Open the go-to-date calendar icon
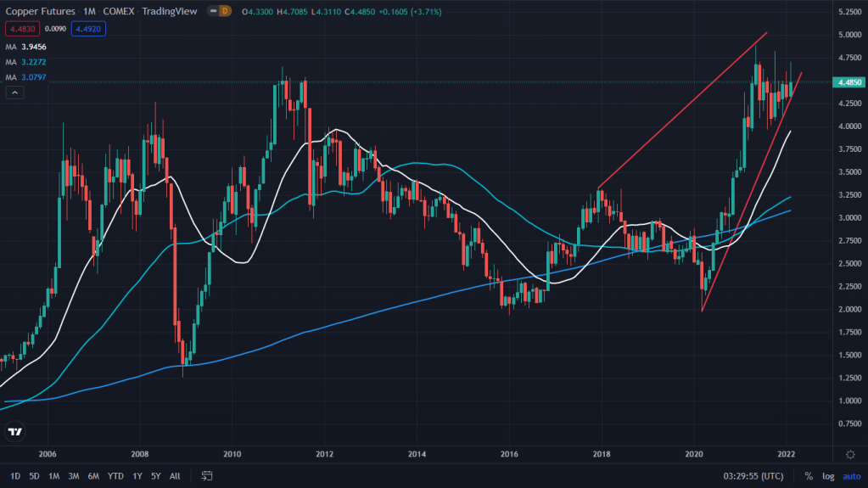This screenshot has width=868, height=488. coord(206,476)
